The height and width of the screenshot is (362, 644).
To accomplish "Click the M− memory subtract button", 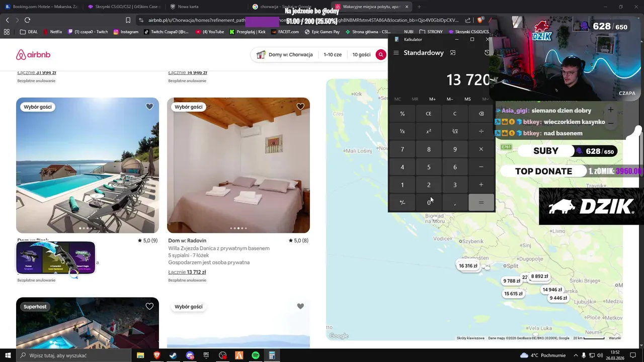I will click(x=450, y=99).
